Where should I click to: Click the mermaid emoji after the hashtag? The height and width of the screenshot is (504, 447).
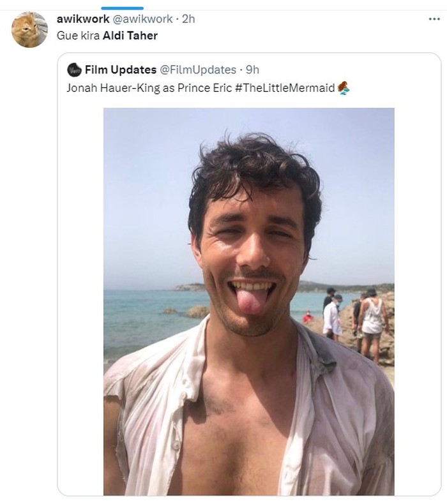coord(343,87)
